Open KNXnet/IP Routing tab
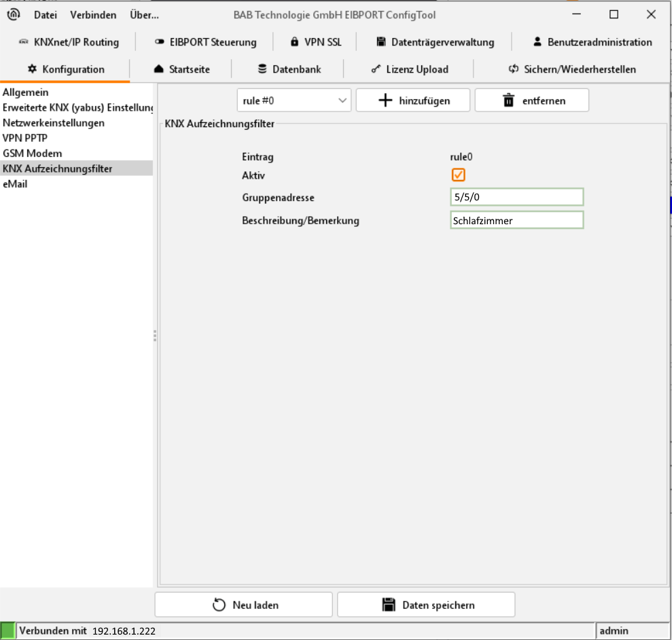Screen dimensions: 672x640 [x=69, y=42]
